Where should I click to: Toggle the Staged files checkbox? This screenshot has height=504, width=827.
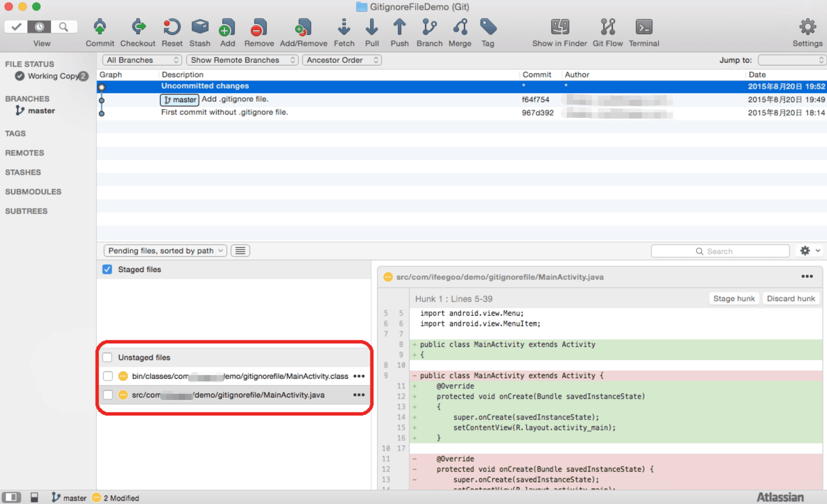click(107, 269)
